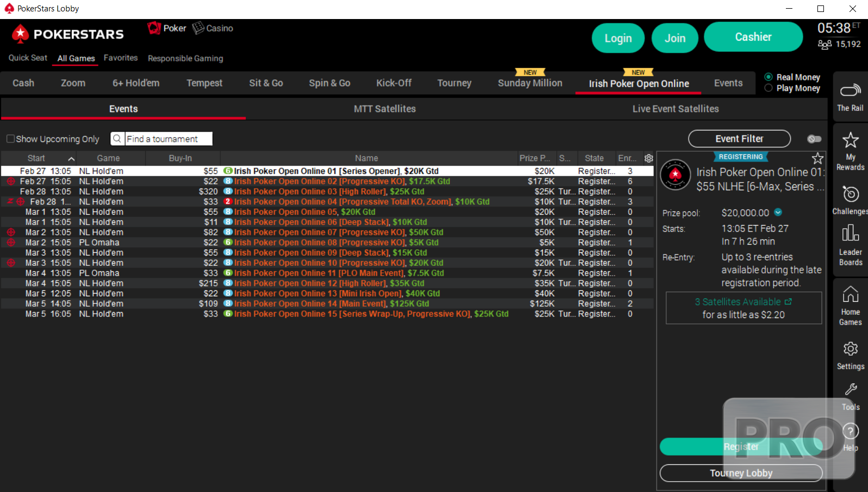Select Irish Poker Open Online 14 Main Event row
Viewport: 868px width, 492px height.
(x=327, y=303)
